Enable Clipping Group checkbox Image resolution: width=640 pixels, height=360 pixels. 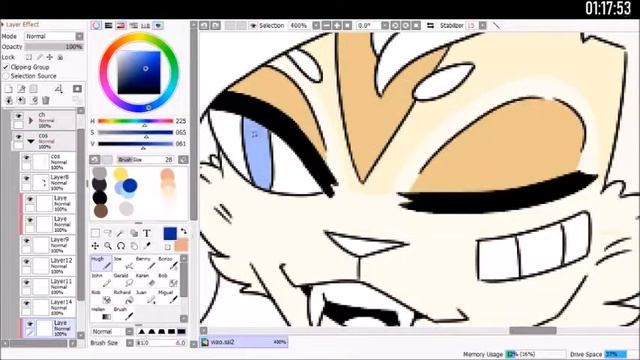pyautogui.click(x=5, y=67)
